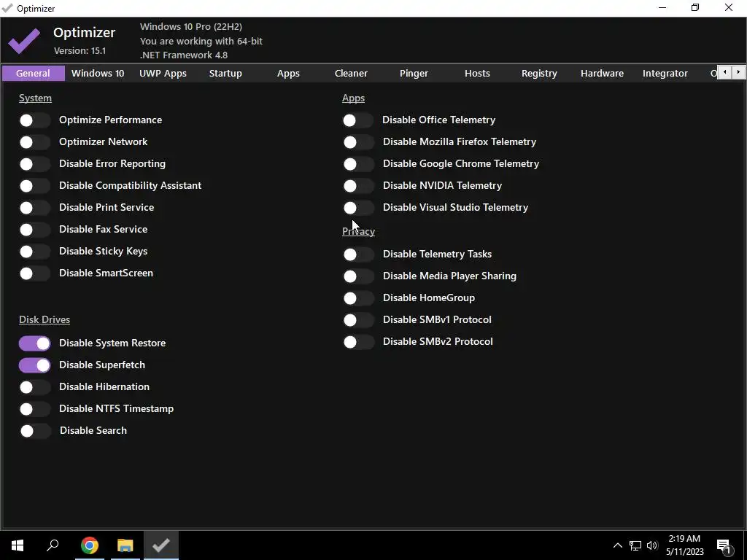
Task: Toggle Disable Print Service
Action: [x=34, y=208]
